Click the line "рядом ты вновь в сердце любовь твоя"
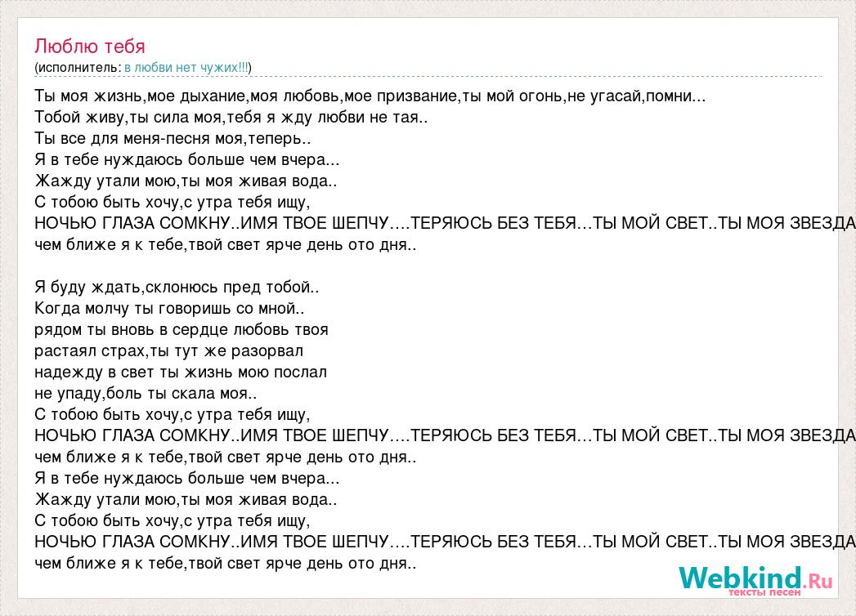Viewport: 856px width, 616px height. click(x=182, y=329)
